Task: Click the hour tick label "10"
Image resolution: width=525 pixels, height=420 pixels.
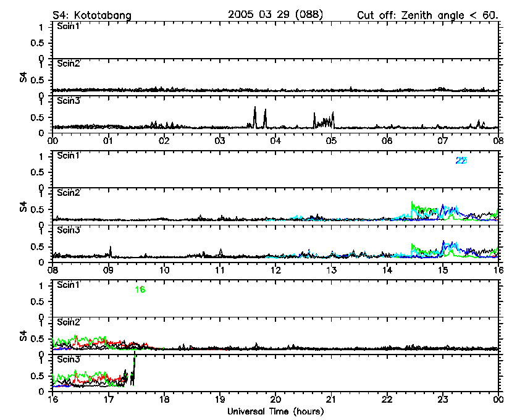Action: click(164, 271)
